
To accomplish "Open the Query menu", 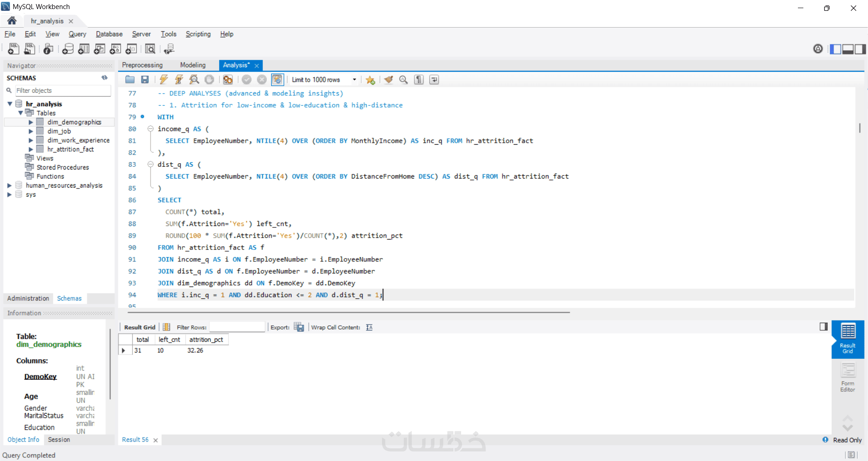I will click(77, 34).
